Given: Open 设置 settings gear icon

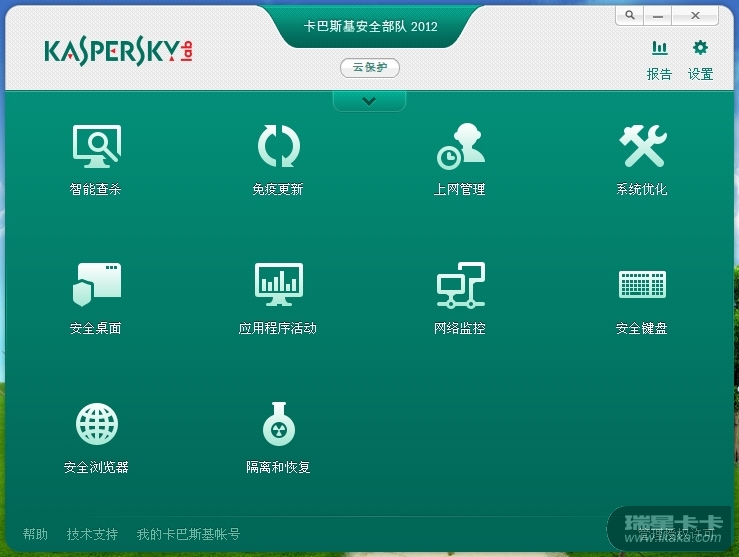Looking at the screenshot, I should point(700,48).
